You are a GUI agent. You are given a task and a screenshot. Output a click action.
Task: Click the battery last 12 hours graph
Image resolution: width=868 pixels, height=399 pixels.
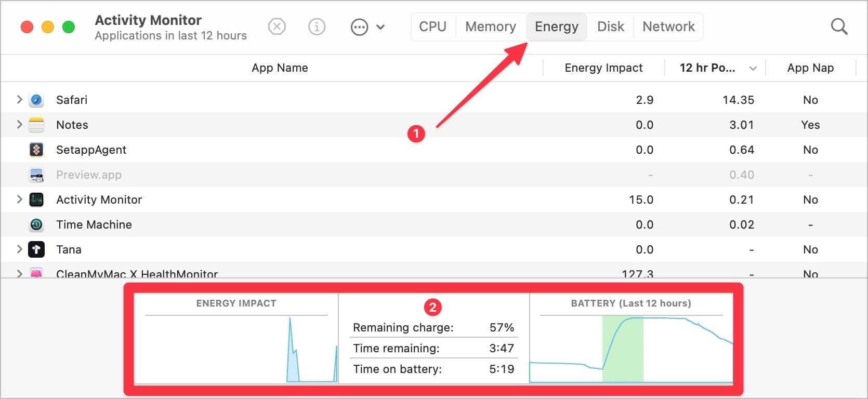631,349
